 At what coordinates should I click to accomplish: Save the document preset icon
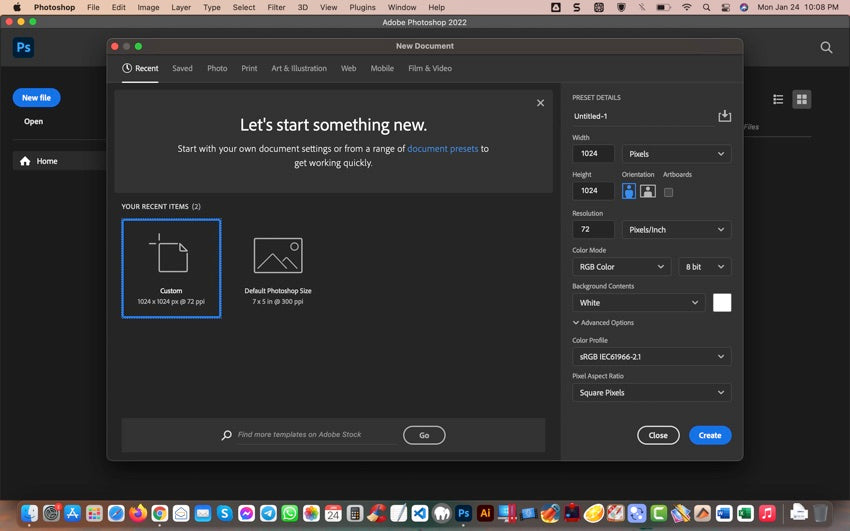(724, 116)
